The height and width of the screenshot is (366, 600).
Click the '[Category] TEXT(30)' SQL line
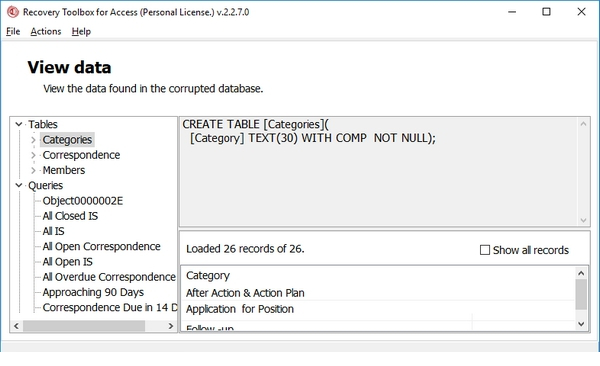(313, 138)
